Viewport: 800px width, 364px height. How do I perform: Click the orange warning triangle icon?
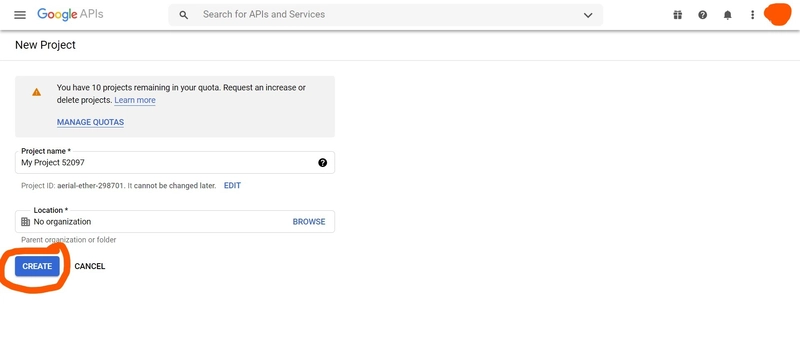click(x=36, y=92)
